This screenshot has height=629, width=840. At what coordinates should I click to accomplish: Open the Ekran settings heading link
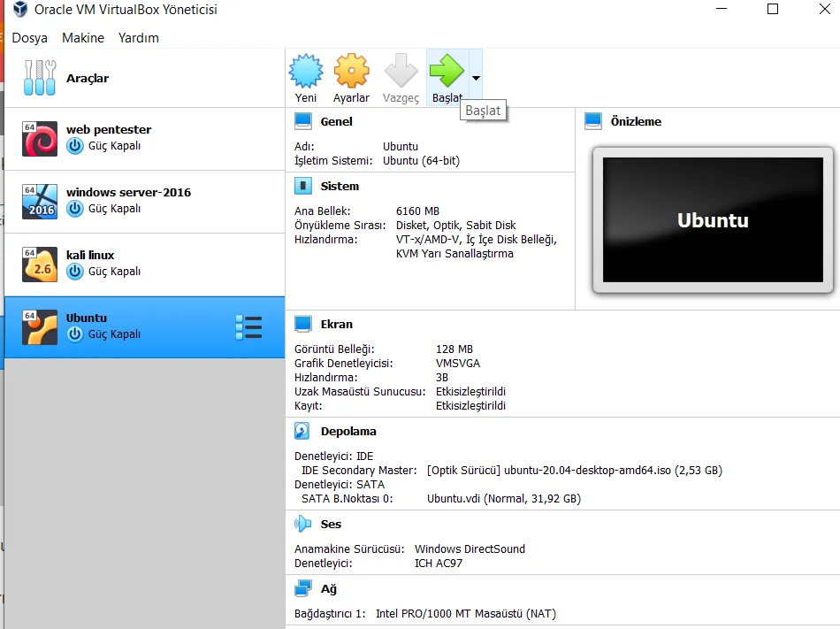pos(336,325)
